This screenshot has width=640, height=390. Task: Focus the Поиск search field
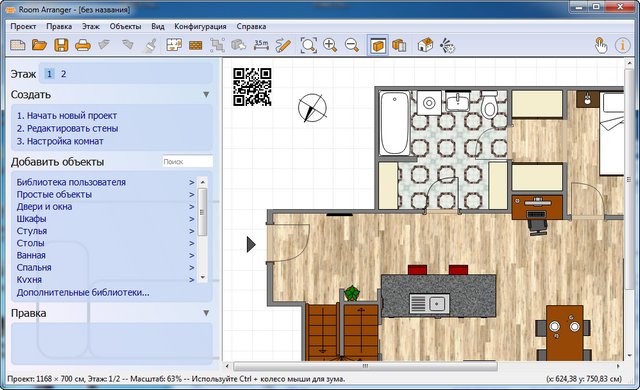pyautogui.click(x=187, y=162)
